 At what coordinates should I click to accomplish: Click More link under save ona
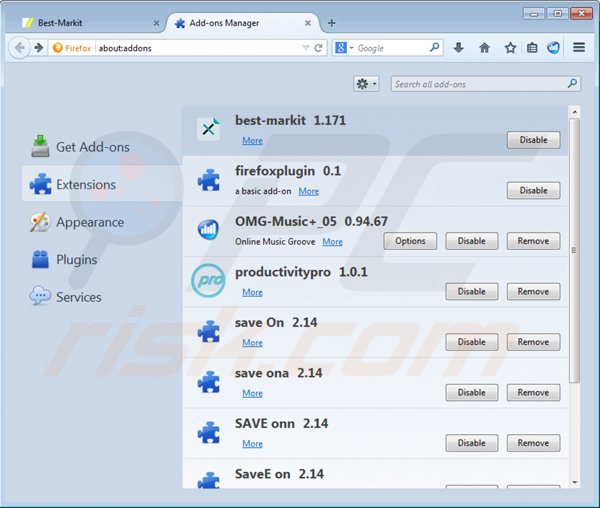tap(253, 393)
